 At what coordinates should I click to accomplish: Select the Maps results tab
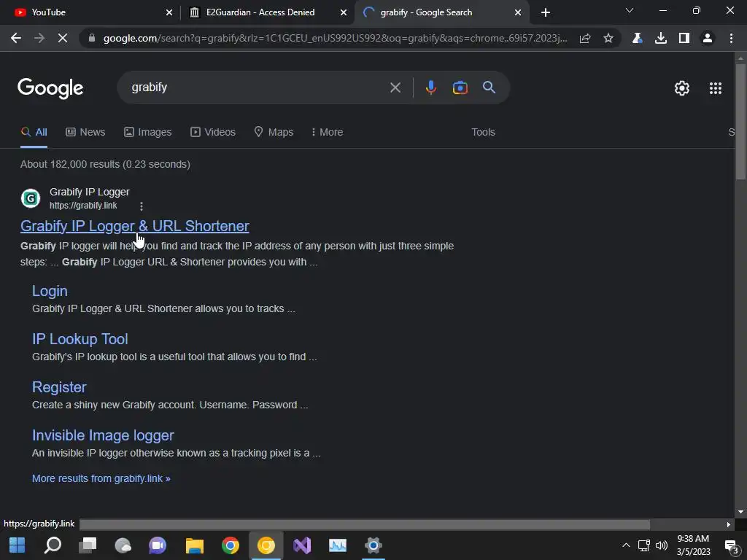274,132
